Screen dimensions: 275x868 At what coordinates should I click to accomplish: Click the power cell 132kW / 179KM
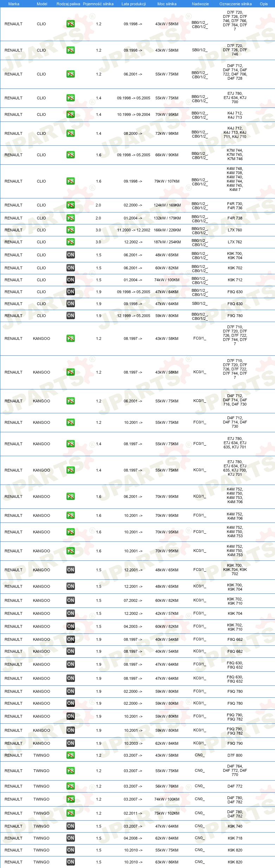167,218
